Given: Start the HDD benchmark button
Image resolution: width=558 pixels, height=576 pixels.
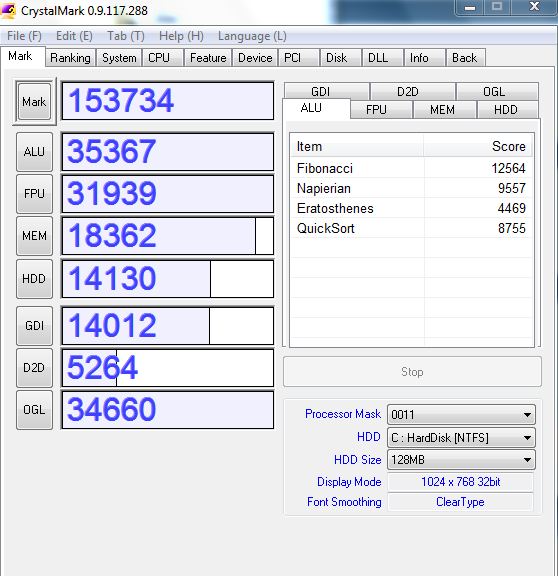Looking at the screenshot, I should coord(35,279).
